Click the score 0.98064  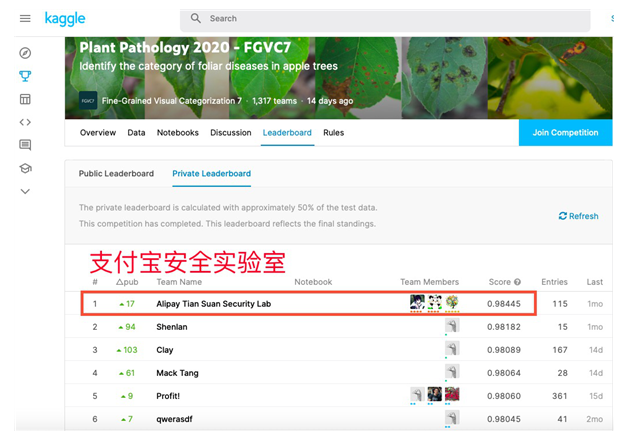point(504,373)
